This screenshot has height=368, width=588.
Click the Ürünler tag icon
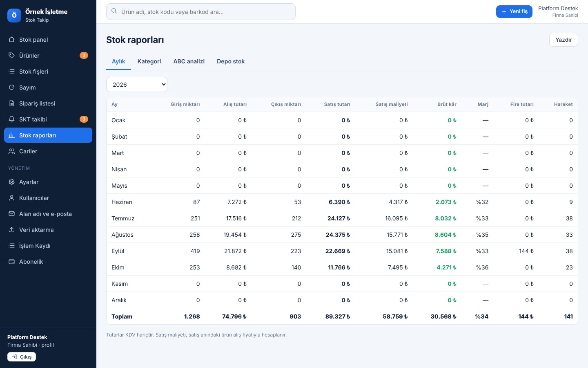point(11,56)
